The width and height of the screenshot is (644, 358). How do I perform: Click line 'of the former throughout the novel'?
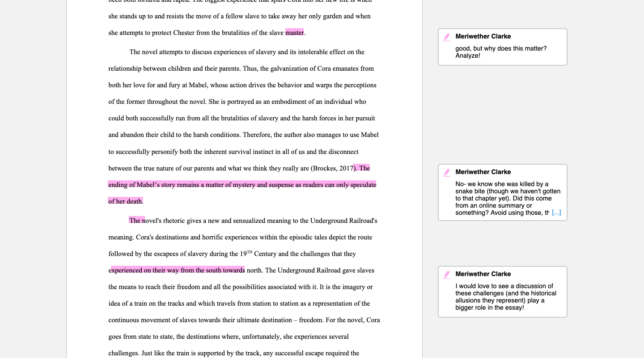click(237, 102)
